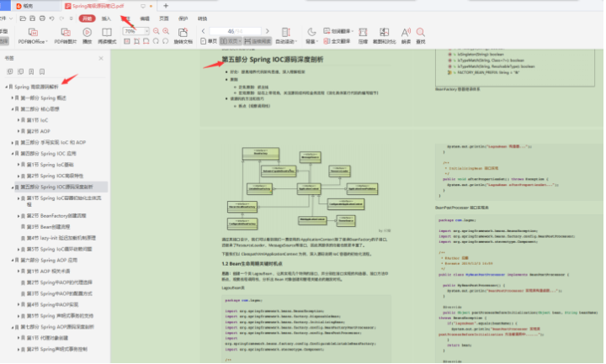Open 第五部分 Spring IOC源码深度剖析 bookmark
The height and width of the screenshot is (364, 606).
(56, 187)
